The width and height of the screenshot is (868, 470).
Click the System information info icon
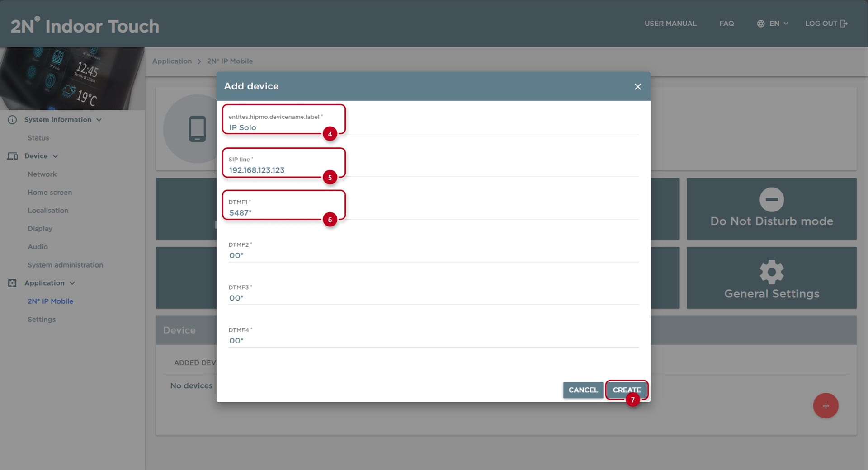coord(12,120)
